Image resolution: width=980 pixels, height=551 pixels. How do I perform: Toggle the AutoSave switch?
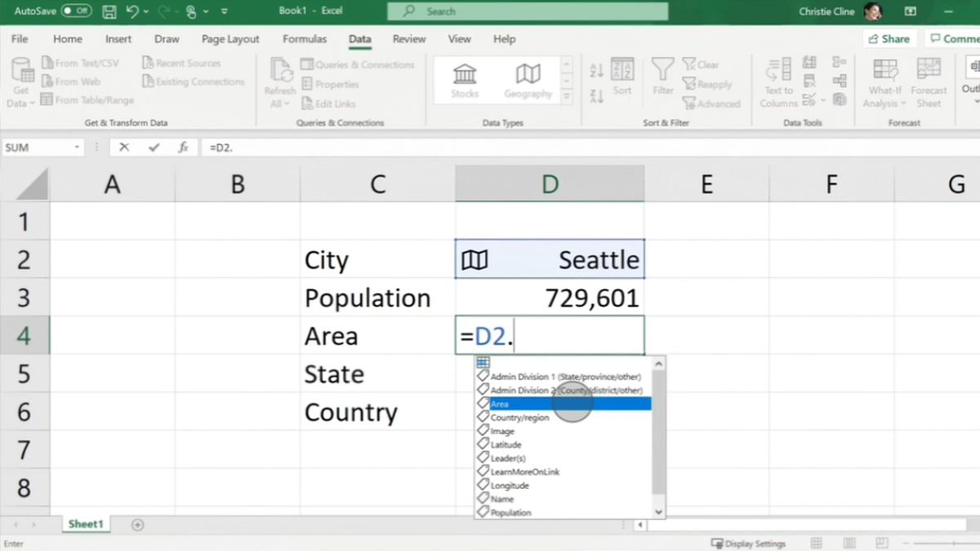[76, 11]
